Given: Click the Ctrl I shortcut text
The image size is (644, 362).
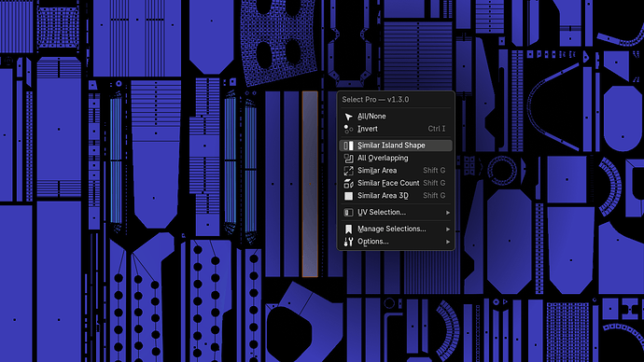Looking at the screenshot, I should click(x=437, y=129).
